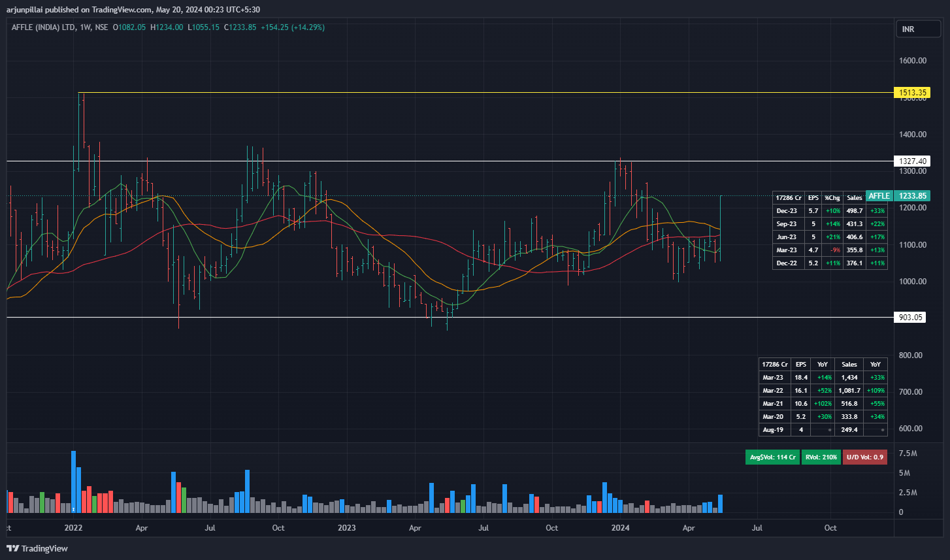950x560 pixels.
Task: Open the TradingView logo link
Action: pyautogui.click(x=37, y=548)
